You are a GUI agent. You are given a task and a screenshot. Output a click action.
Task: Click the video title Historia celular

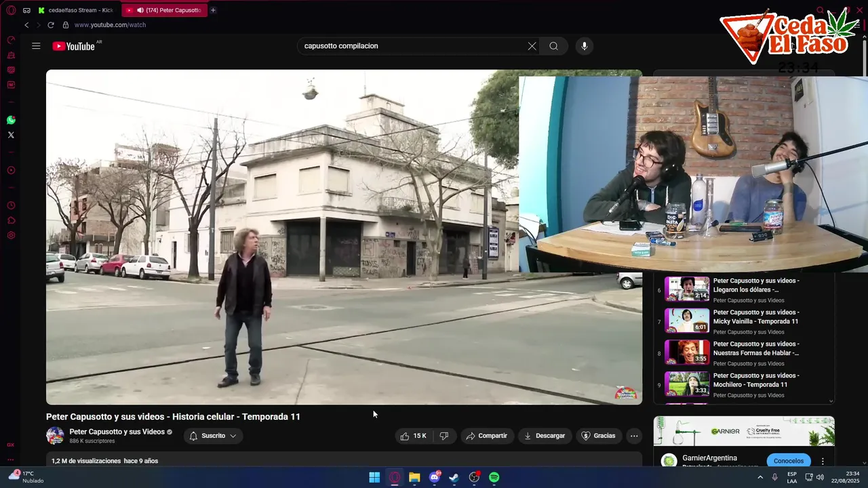pyautogui.click(x=173, y=417)
